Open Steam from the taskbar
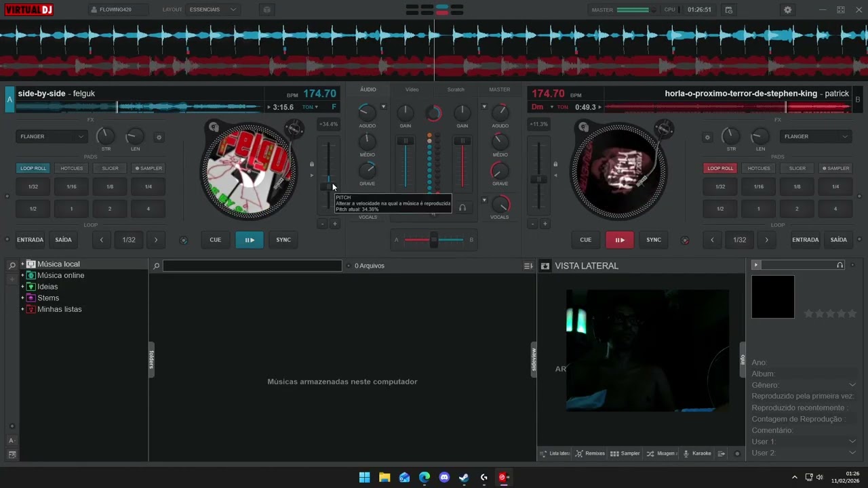868x488 pixels. [464, 477]
